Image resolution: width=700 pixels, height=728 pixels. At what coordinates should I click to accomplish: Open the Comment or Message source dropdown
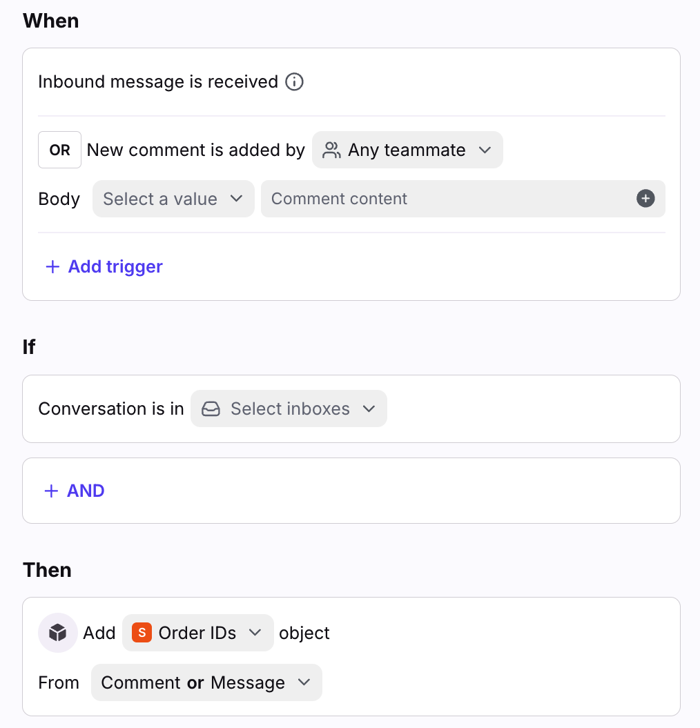(x=206, y=682)
